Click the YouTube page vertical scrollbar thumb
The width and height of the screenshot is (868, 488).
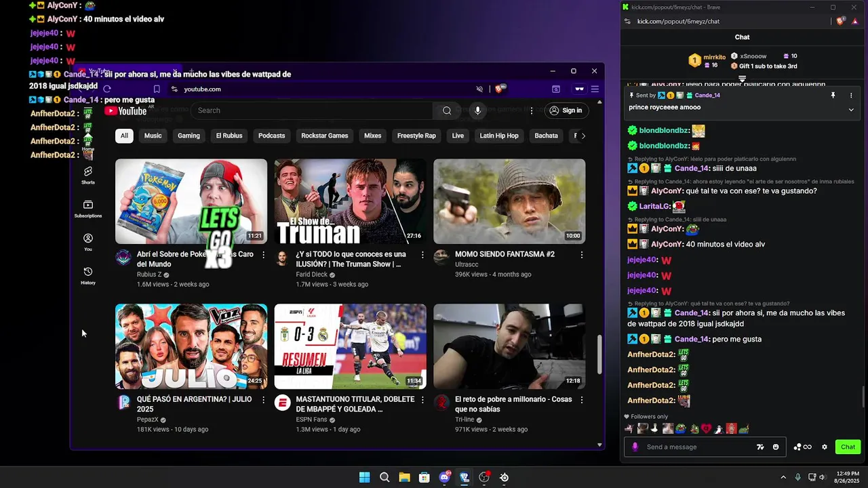click(x=599, y=355)
